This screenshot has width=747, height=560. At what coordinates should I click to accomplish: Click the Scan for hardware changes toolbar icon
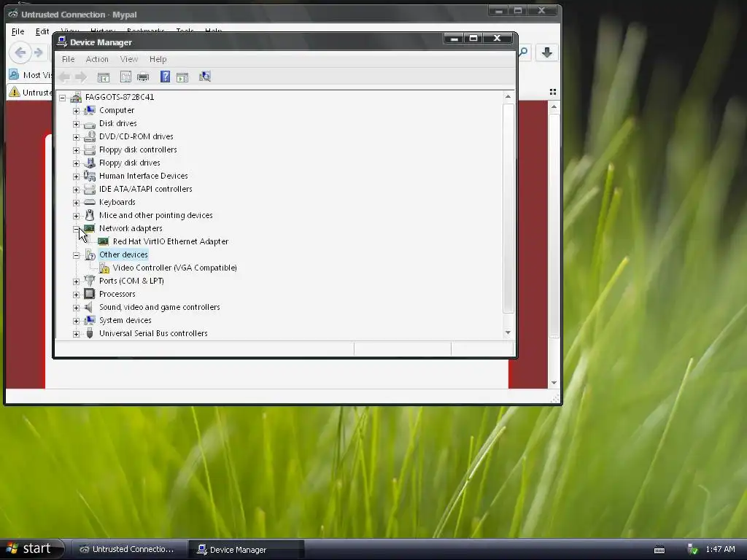[205, 77]
